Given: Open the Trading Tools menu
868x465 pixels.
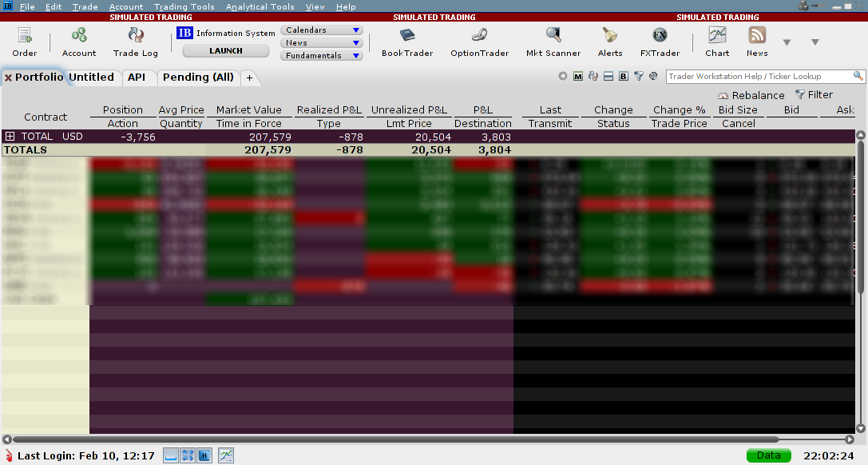Looking at the screenshot, I should click(184, 6).
